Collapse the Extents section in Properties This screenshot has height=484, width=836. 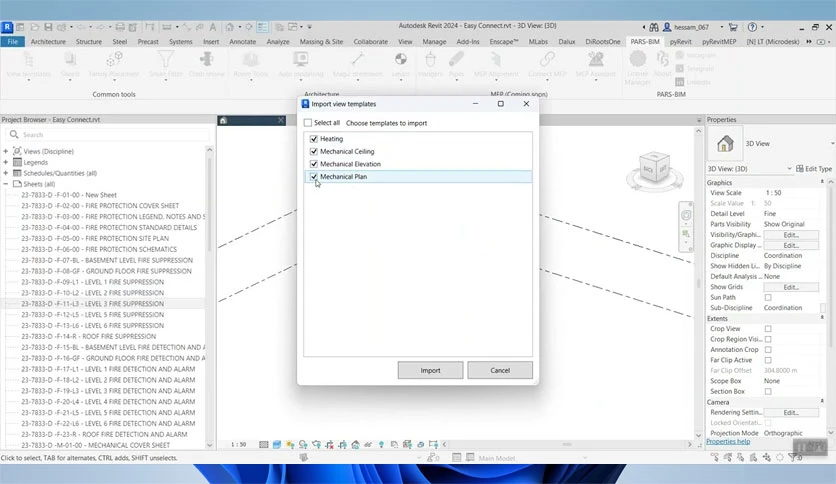coord(822,318)
